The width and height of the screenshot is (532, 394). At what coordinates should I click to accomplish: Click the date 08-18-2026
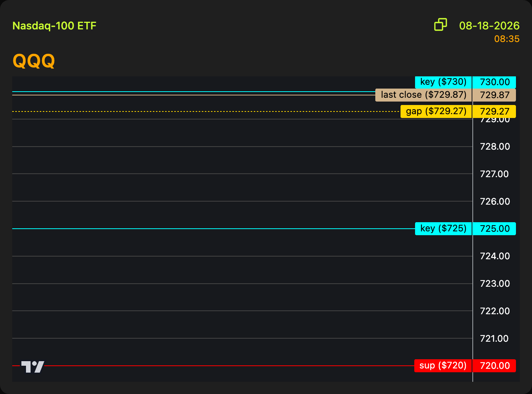click(489, 26)
